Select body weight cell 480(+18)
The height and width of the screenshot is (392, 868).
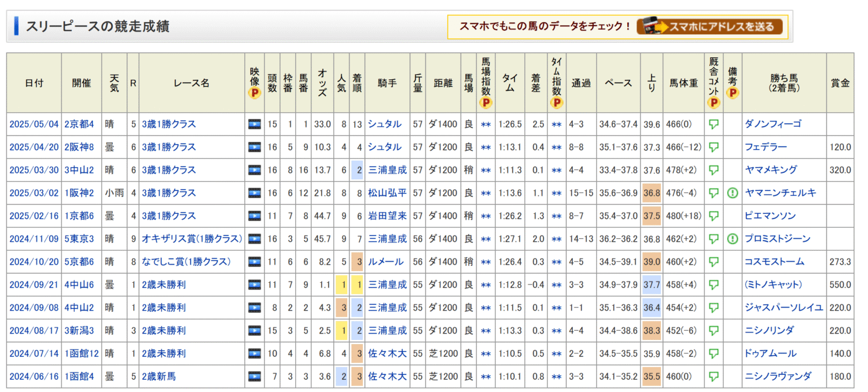684,216
